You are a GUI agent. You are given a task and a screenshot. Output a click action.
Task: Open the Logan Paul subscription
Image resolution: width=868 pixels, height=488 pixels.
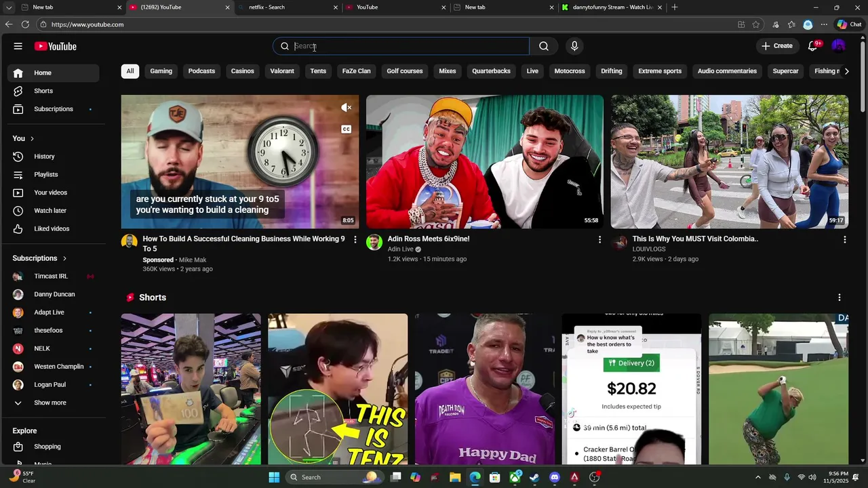click(x=54, y=385)
